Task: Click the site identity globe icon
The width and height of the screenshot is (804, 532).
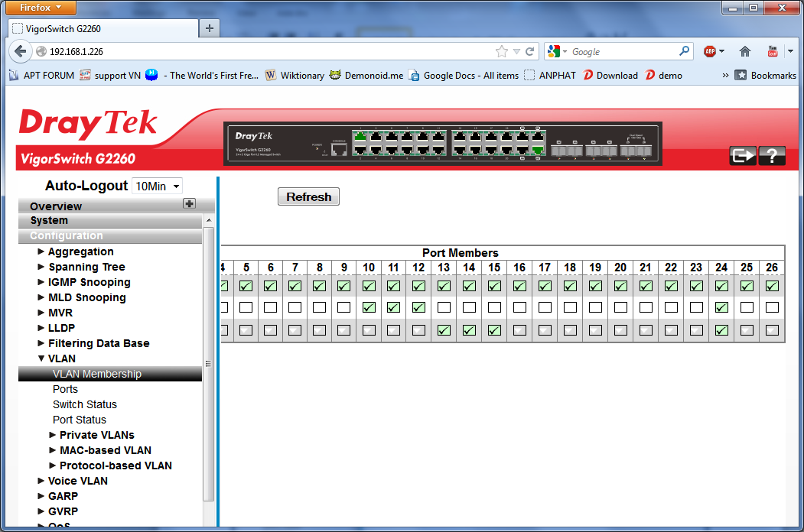Action: coord(41,51)
